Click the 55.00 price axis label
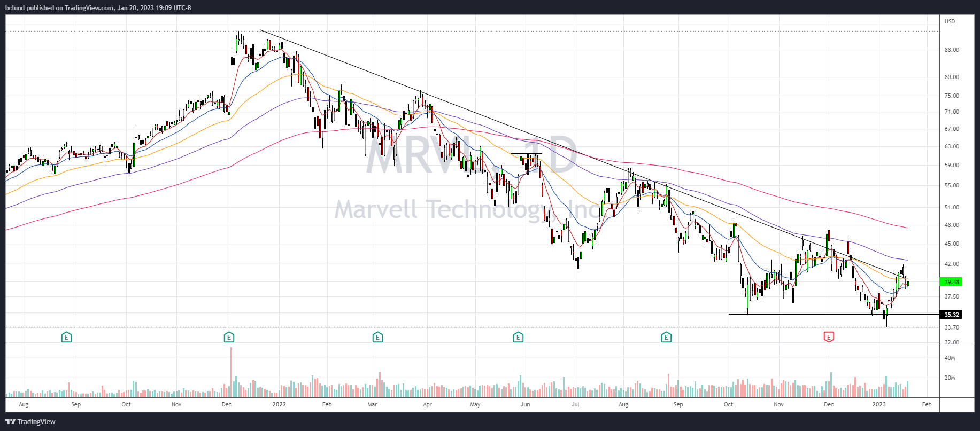 pyautogui.click(x=952, y=186)
